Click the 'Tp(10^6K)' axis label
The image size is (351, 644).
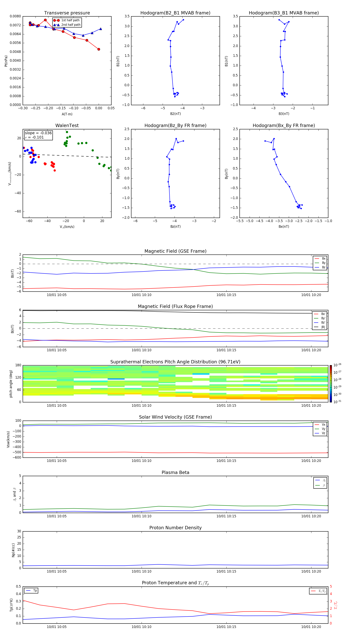(11, 605)
